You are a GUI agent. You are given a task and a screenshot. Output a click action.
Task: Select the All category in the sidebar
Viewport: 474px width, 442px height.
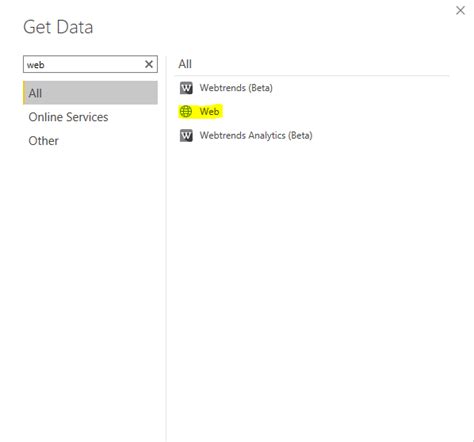coord(90,93)
